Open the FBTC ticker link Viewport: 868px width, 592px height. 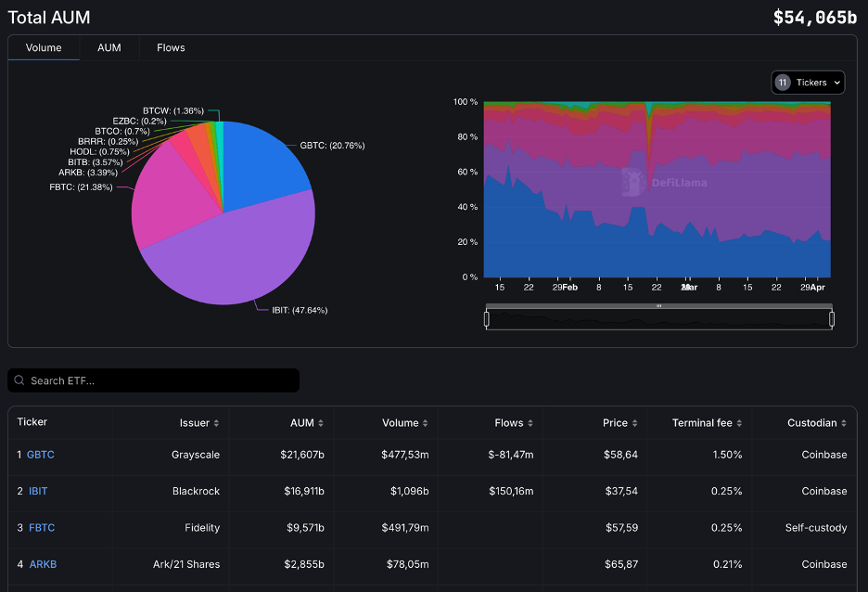click(x=42, y=528)
